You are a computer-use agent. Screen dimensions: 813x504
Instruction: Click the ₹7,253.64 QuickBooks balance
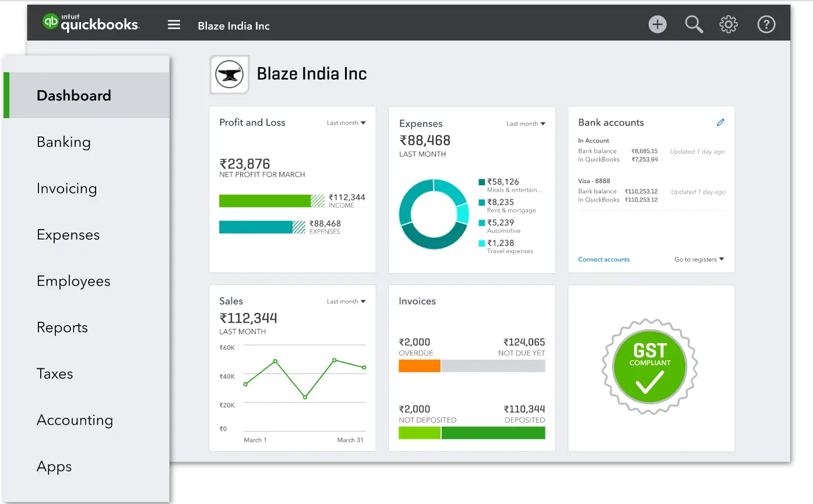(x=645, y=159)
